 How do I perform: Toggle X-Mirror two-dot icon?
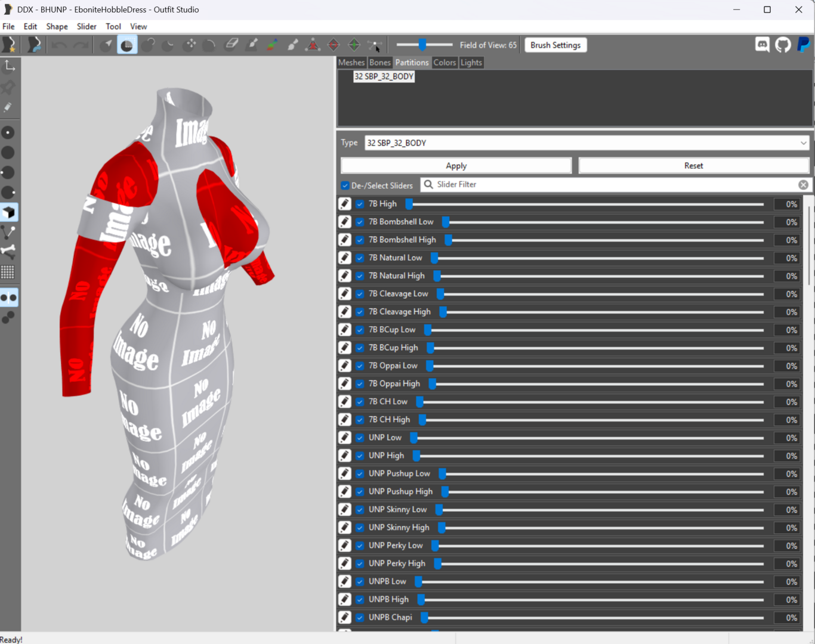9,298
